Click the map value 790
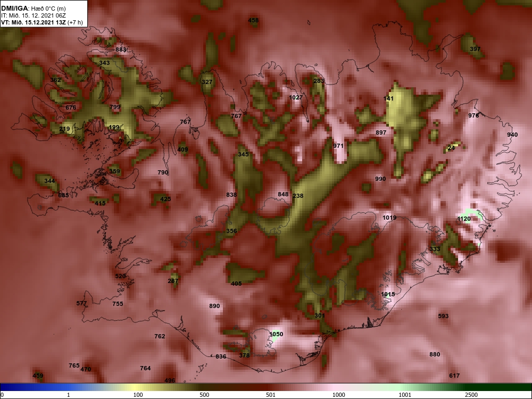 [x=163, y=173]
